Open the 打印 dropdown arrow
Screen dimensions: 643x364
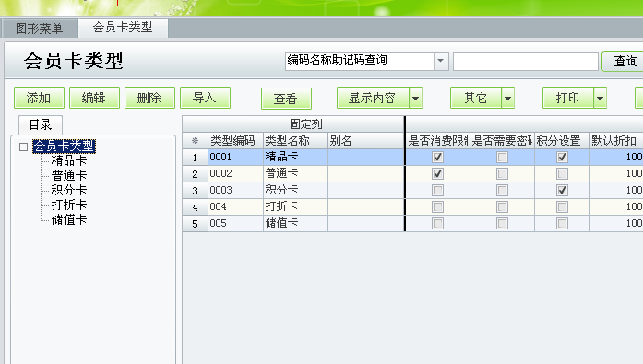(600, 99)
